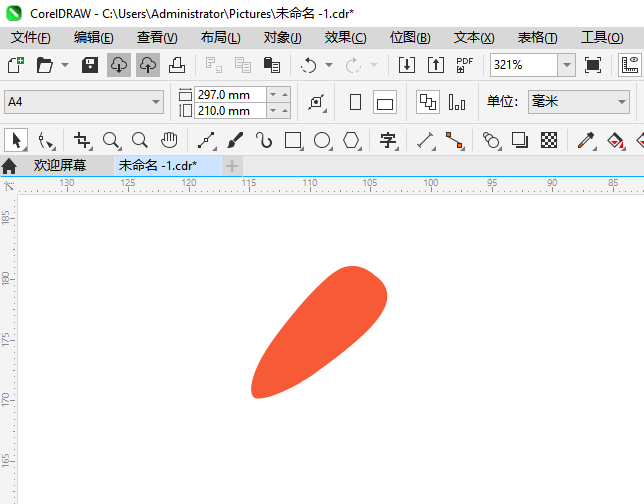
Task: Click the Publish to PDF icon
Action: (x=465, y=65)
